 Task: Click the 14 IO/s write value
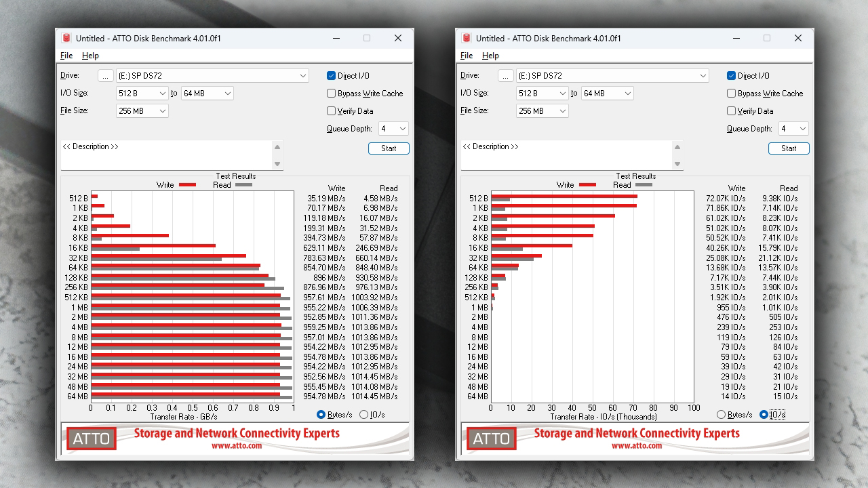coord(734,396)
